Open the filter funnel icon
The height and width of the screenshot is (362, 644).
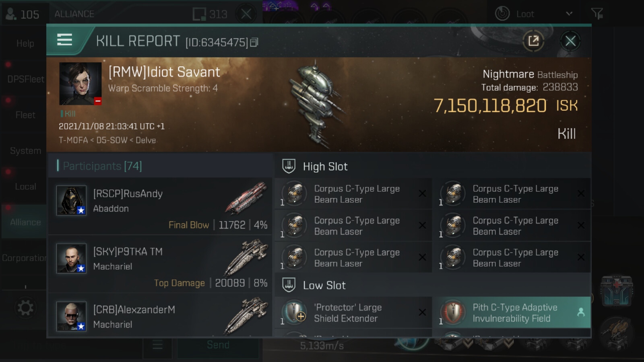point(597,14)
